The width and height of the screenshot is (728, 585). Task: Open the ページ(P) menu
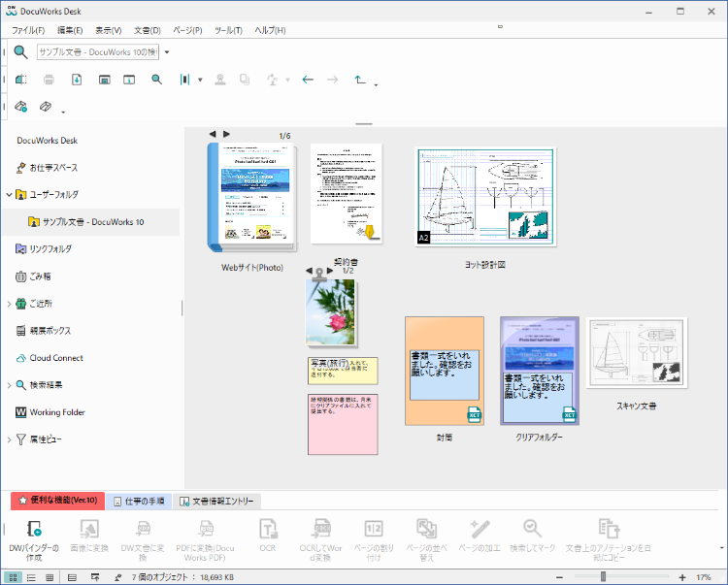[187, 30]
